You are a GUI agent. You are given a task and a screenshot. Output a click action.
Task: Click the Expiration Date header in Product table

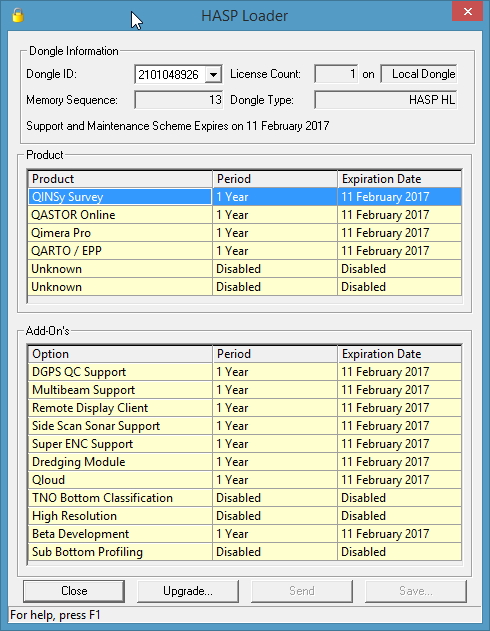coord(399,179)
